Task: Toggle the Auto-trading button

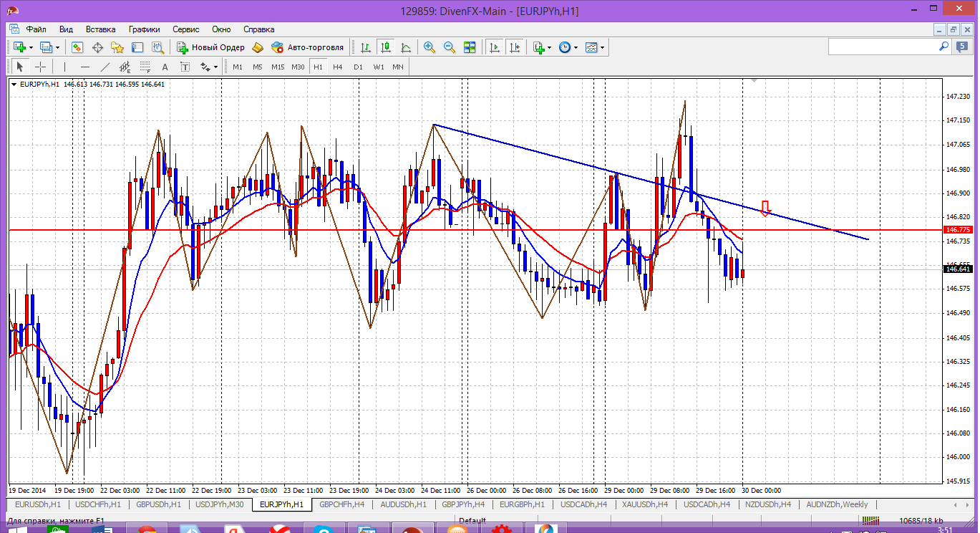Action: pos(307,47)
